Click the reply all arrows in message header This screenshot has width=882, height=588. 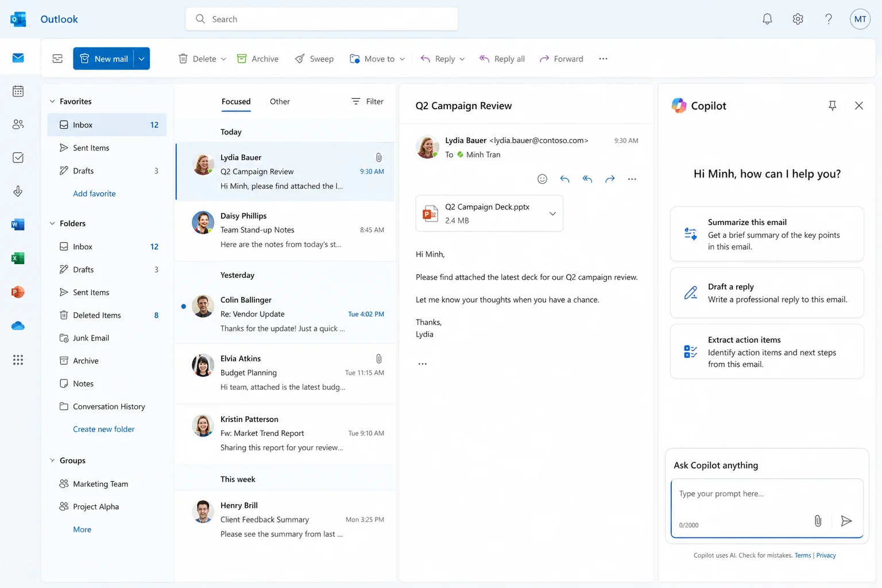pyautogui.click(x=587, y=179)
